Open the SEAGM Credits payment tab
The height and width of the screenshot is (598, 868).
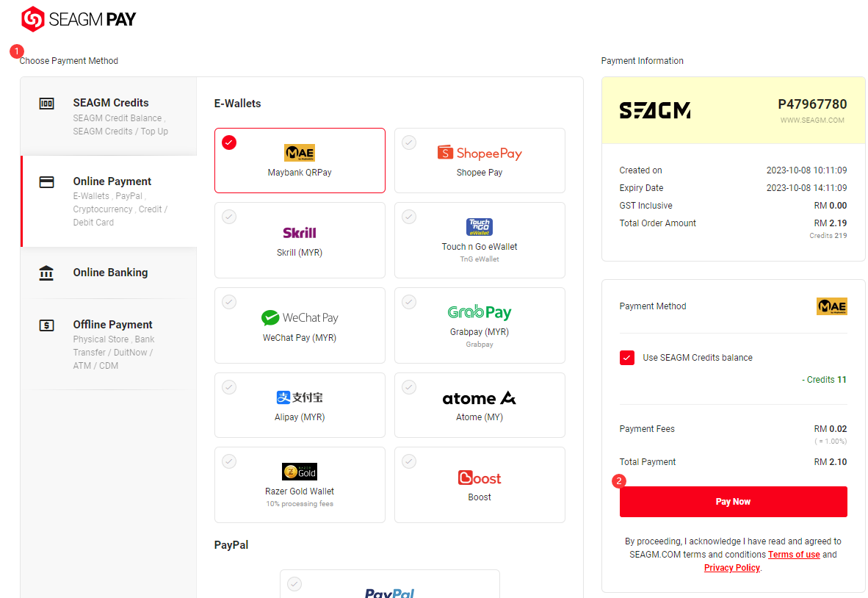coord(109,116)
